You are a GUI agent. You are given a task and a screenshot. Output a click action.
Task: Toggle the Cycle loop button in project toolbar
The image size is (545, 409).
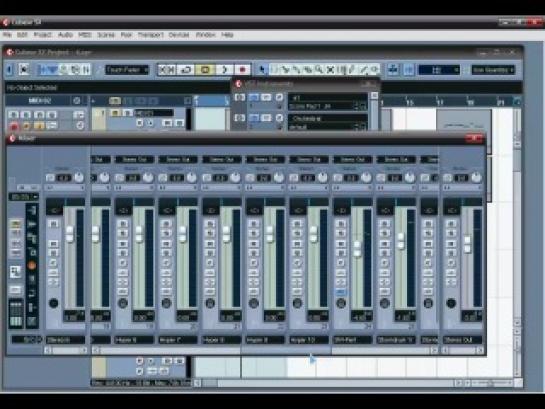(x=186, y=69)
